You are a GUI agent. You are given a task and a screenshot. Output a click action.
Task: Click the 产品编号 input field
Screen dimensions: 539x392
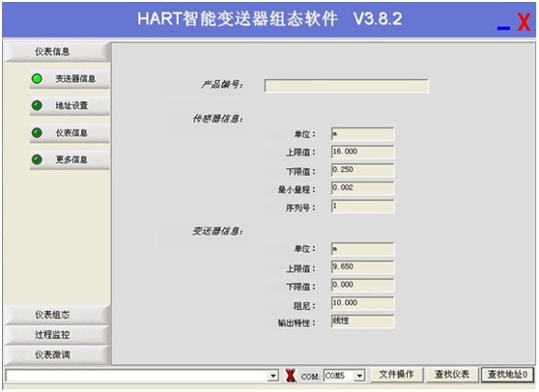click(346, 86)
